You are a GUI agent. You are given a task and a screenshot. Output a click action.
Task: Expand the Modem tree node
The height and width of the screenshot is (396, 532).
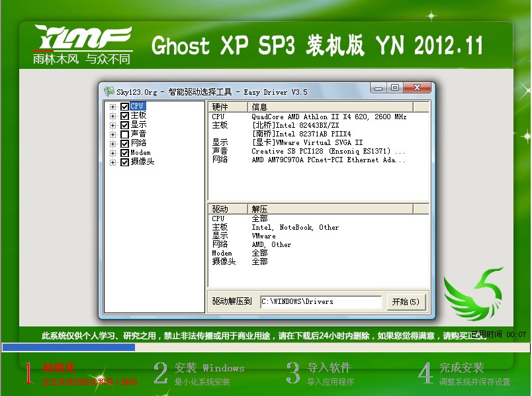(112, 153)
